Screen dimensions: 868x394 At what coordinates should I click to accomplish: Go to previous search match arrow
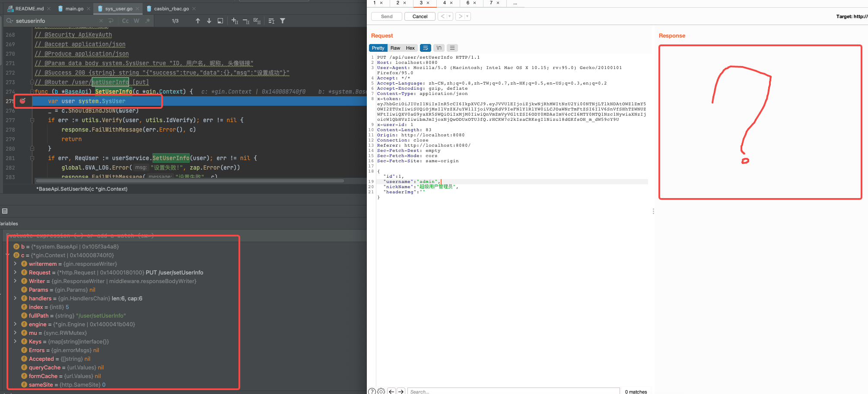click(391, 391)
